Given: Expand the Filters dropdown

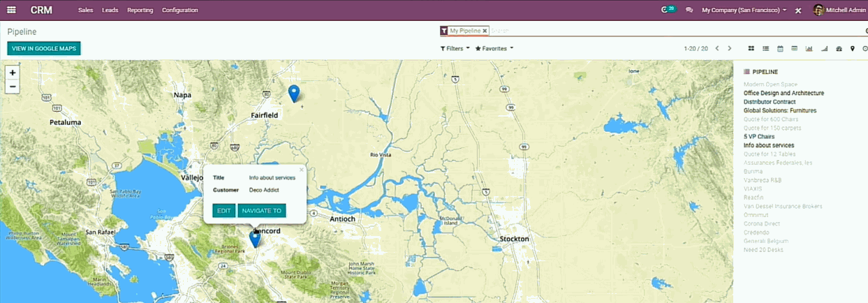Looking at the screenshot, I should (x=455, y=48).
